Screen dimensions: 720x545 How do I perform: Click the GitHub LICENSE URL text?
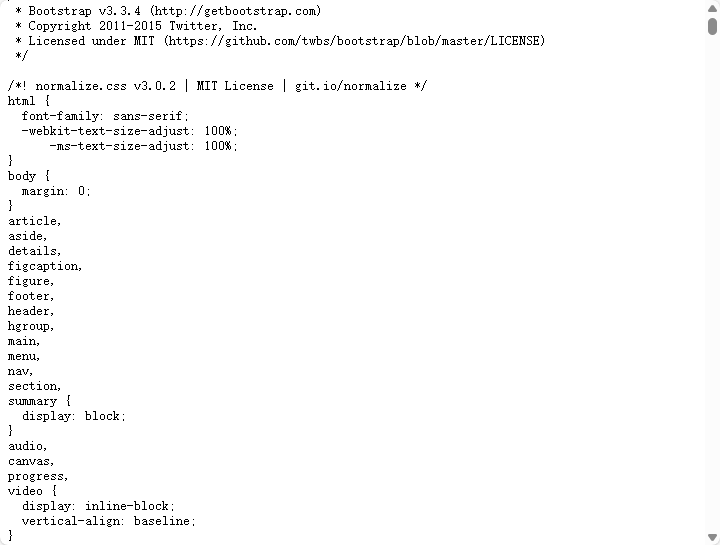coord(354,41)
